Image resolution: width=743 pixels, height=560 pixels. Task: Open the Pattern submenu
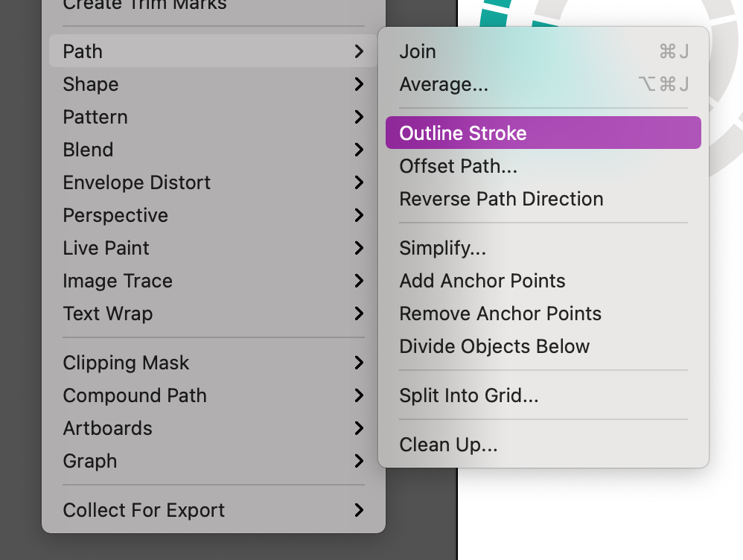point(95,117)
